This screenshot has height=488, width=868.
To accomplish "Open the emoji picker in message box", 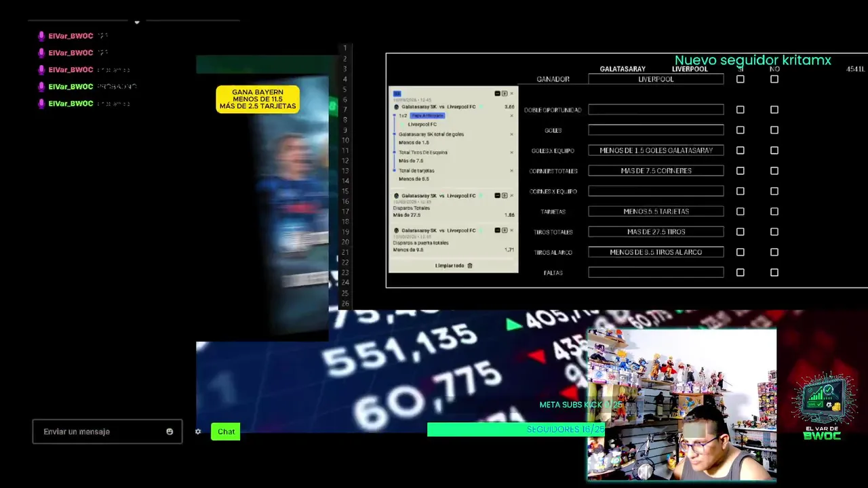I will point(170,432).
